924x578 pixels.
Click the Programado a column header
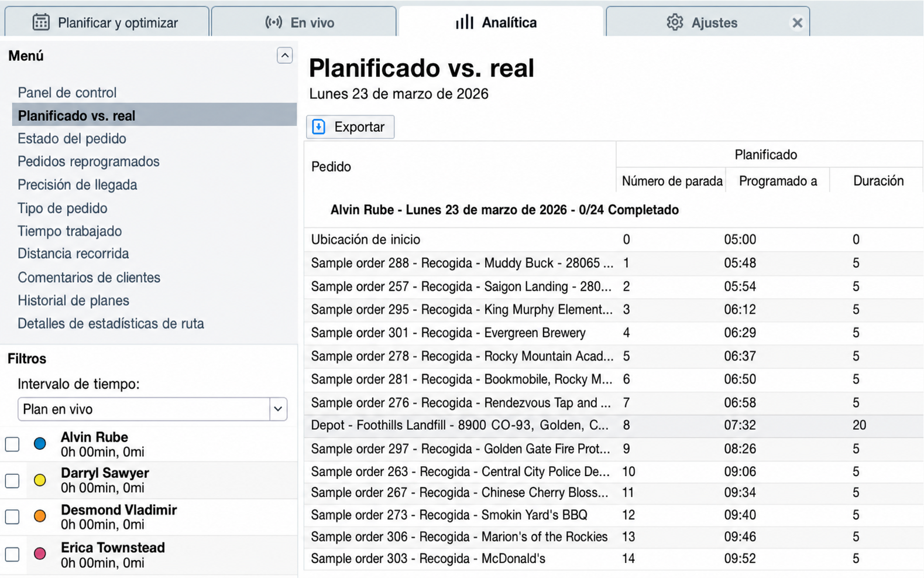click(x=778, y=181)
